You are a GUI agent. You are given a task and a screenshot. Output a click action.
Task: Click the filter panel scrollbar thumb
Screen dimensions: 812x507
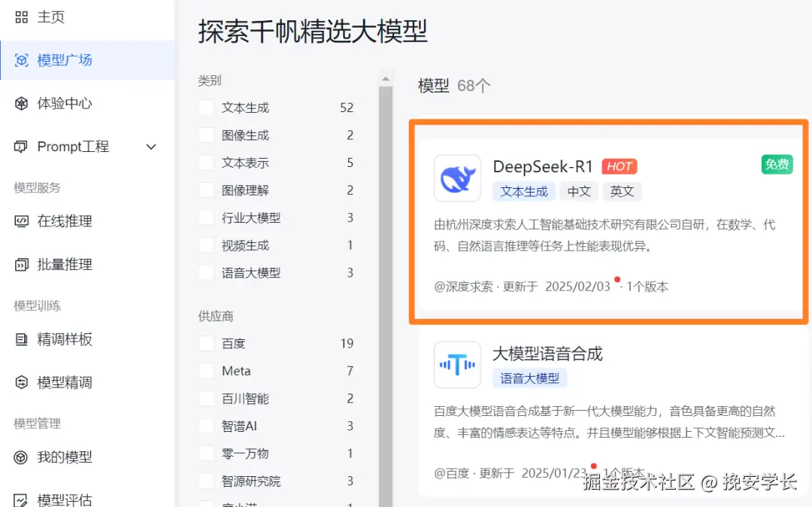coord(385,296)
